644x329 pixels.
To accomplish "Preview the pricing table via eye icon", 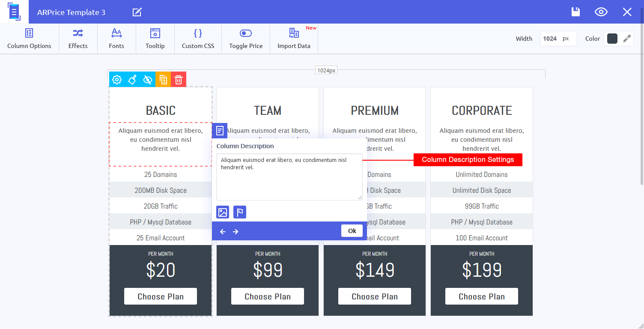I will [601, 12].
